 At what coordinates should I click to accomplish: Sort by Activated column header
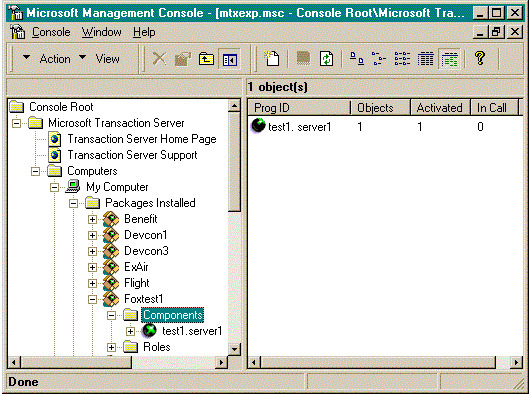tap(440, 108)
